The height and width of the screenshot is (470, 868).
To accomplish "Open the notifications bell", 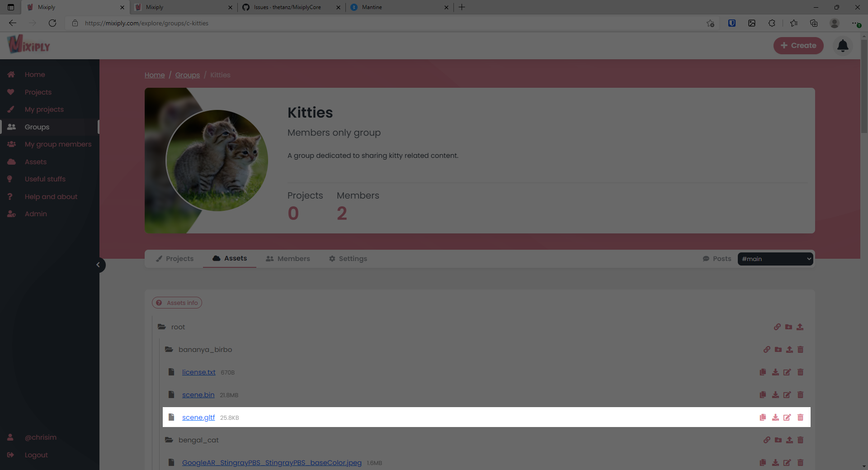I will click(x=843, y=46).
